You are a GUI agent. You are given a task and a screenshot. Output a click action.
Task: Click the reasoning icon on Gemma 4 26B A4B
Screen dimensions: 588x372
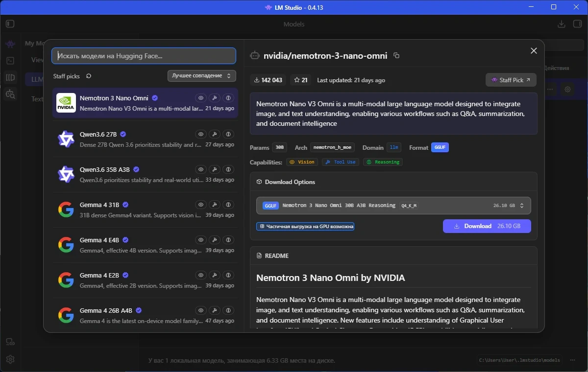tap(228, 310)
